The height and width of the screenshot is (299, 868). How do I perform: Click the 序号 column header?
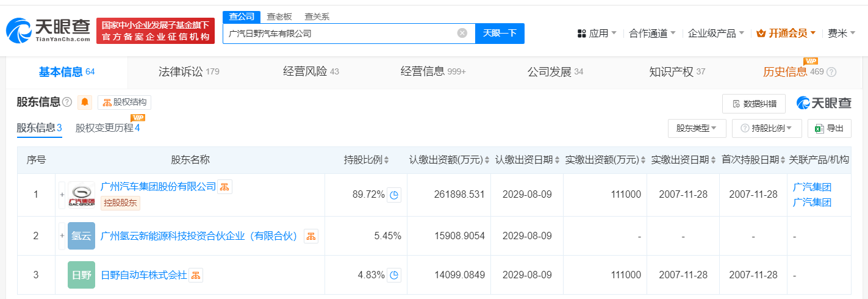tap(36, 160)
